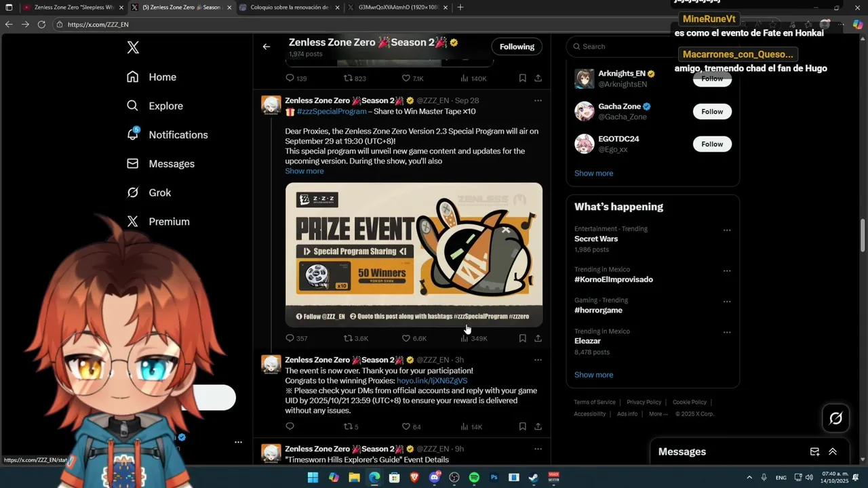This screenshot has width=868, height=488.
Task: Open the Arknights_EN profile
Action: tap(623, 73)
